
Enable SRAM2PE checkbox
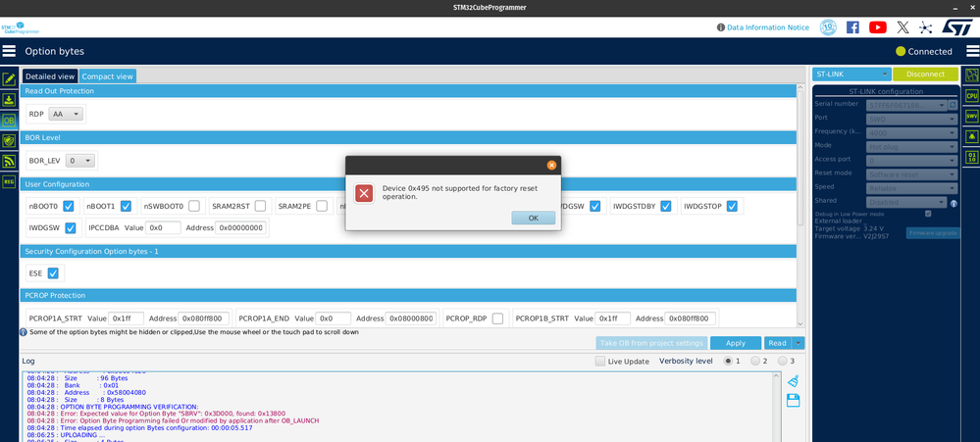tap(321, 206)
